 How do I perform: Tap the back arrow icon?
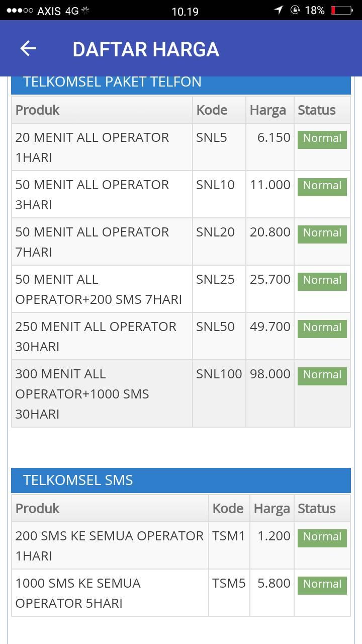pyautogui.click(x=28, y=48)
